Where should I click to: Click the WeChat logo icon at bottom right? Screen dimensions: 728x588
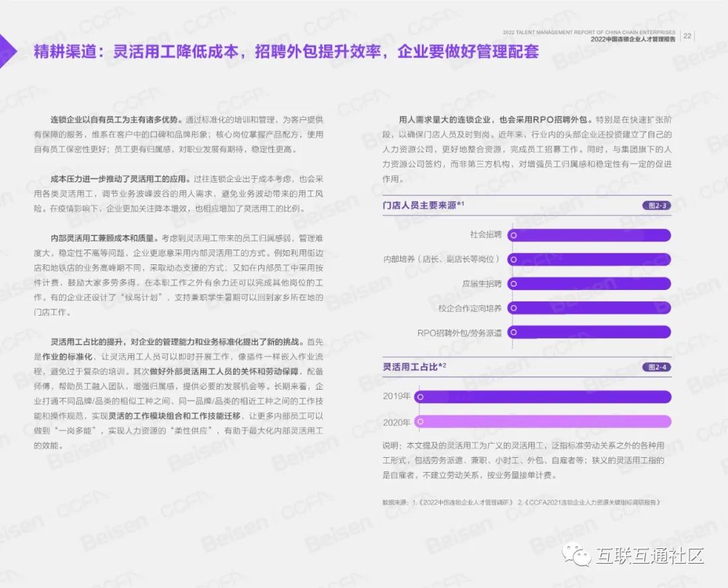click(576, 554)
